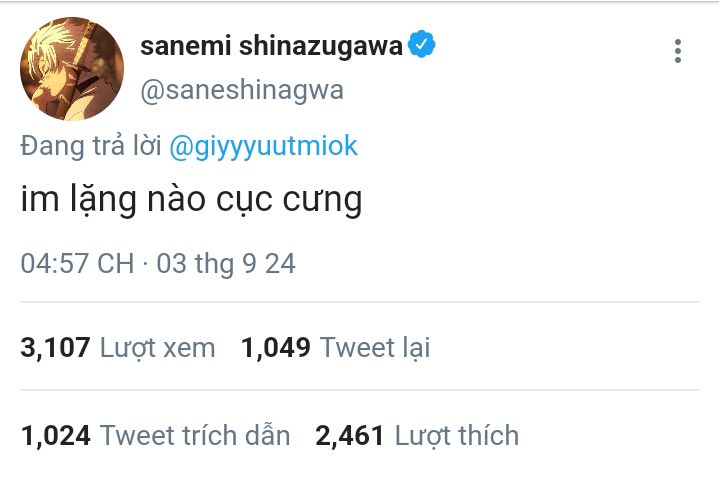
Task: Open the "Lượt xem" views label
Action: pos(157,347)
